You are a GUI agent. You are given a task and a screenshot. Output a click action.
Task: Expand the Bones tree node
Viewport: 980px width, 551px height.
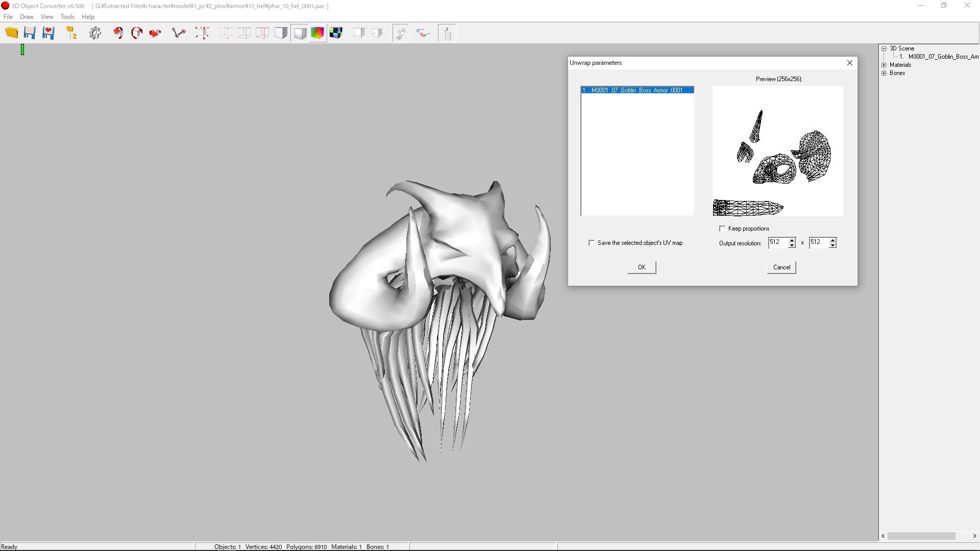coord(884,73)
